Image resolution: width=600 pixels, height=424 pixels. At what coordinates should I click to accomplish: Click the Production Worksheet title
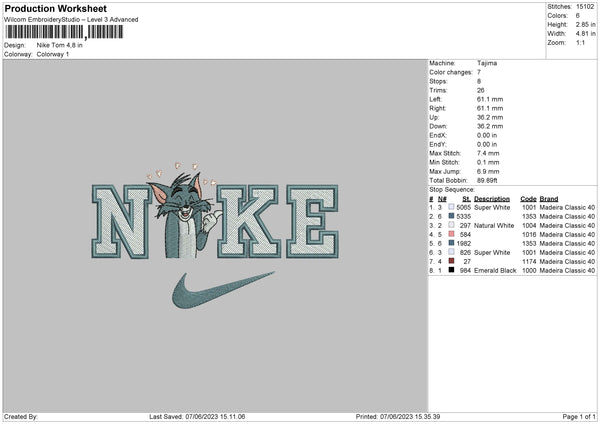click(55, 8)
